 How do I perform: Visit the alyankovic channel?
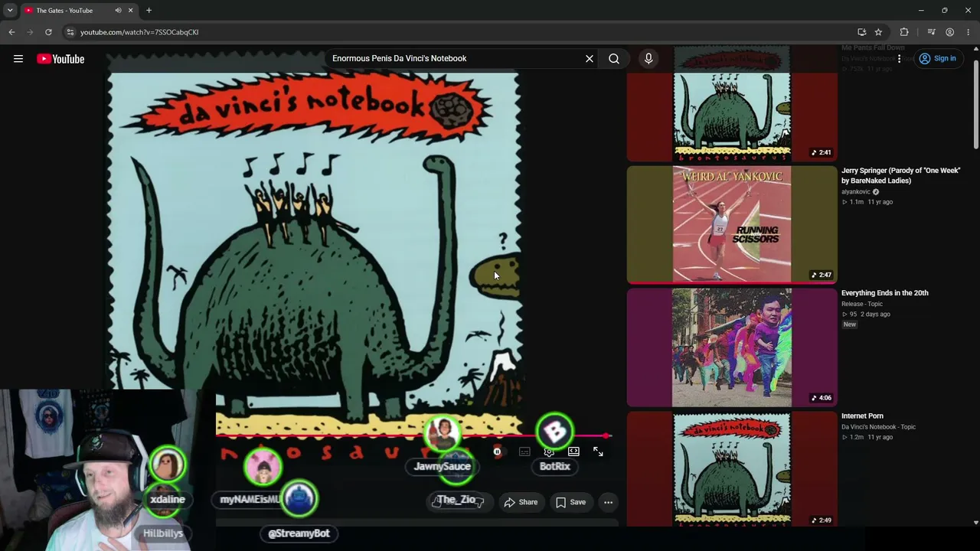tap(856, 192)
